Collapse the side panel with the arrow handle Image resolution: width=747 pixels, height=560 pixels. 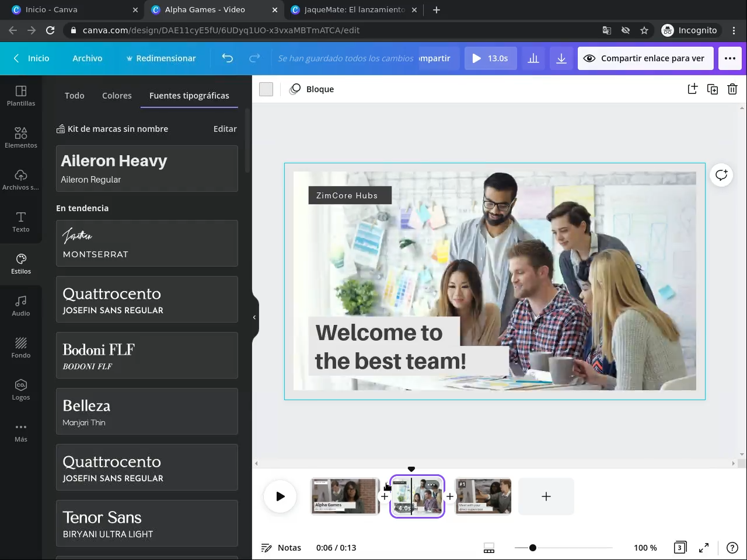pyautogui.click(x=254, y=317)
